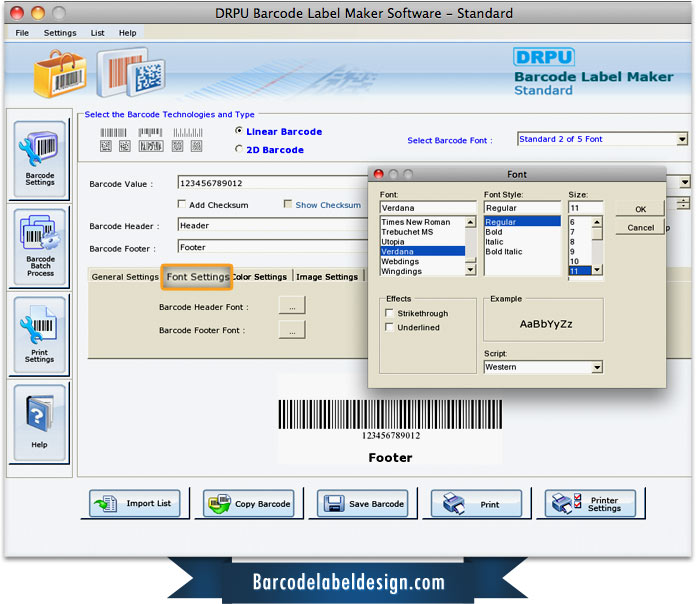
Task: Click the Save Barcode button label
Action: coord(376,504)
